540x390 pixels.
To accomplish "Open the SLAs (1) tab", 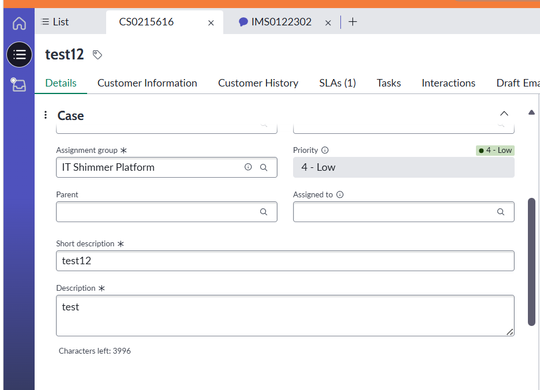I will coord(337,83).
